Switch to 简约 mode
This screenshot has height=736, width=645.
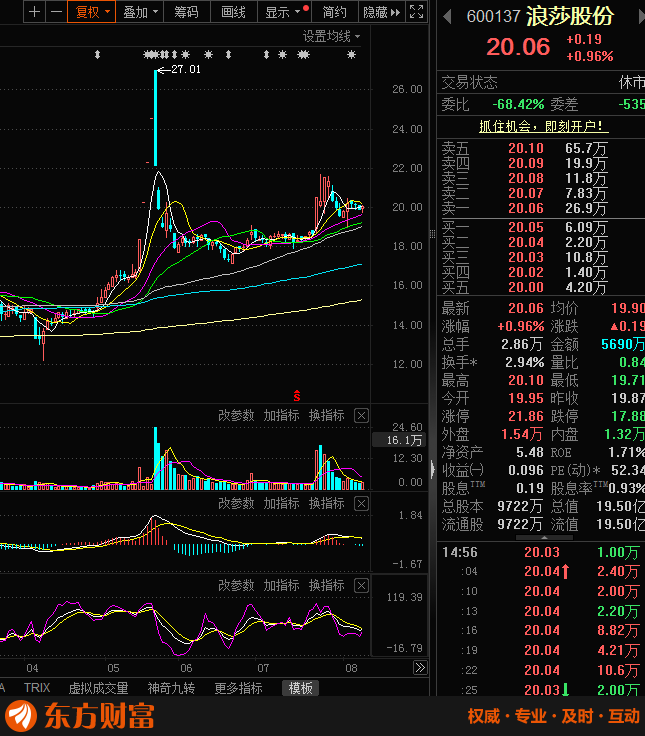click(334, 12)
